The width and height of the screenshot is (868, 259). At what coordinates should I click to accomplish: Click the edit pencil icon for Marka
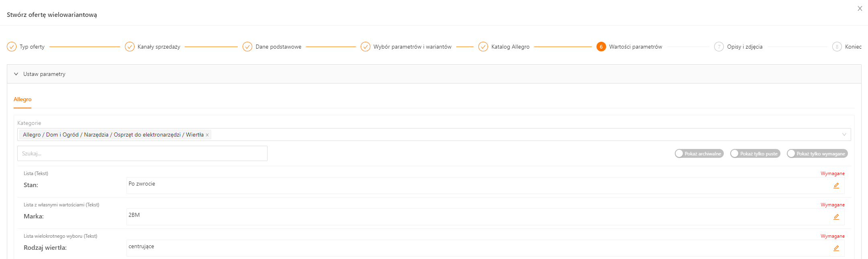click(x=836, y=217)
